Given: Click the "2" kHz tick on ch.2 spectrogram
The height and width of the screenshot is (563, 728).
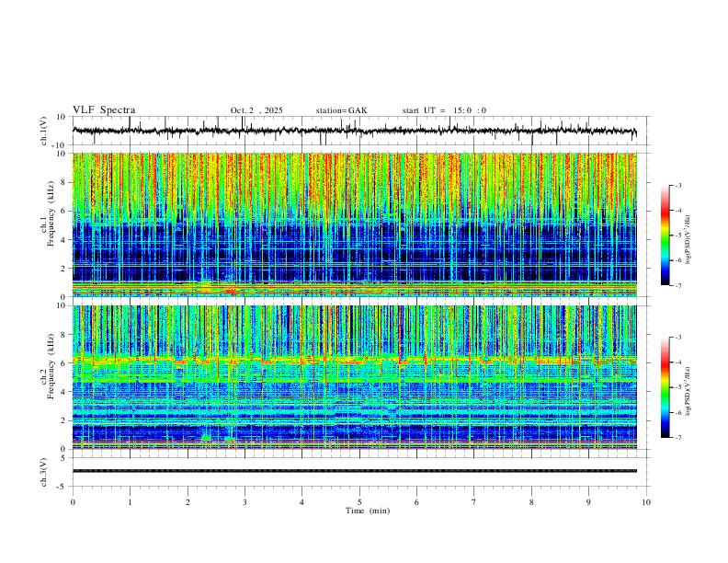Looking at the screenshot, I should pos(64,420).
